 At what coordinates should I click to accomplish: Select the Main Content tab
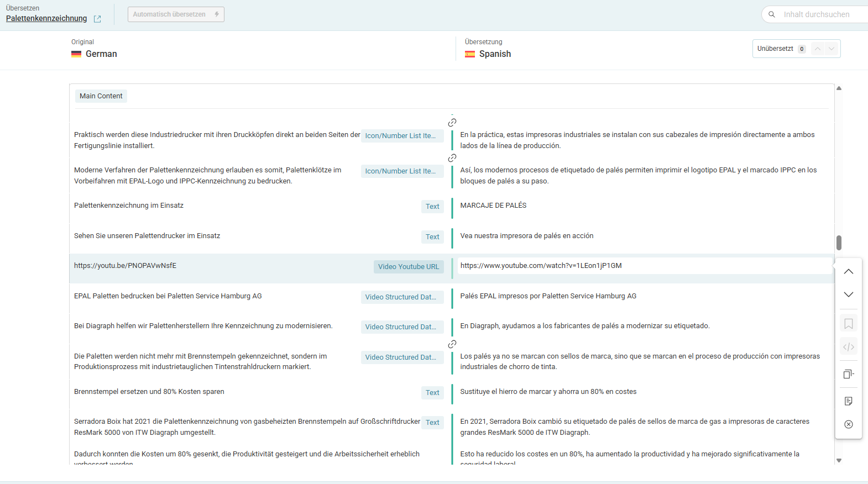pos(101,96)
